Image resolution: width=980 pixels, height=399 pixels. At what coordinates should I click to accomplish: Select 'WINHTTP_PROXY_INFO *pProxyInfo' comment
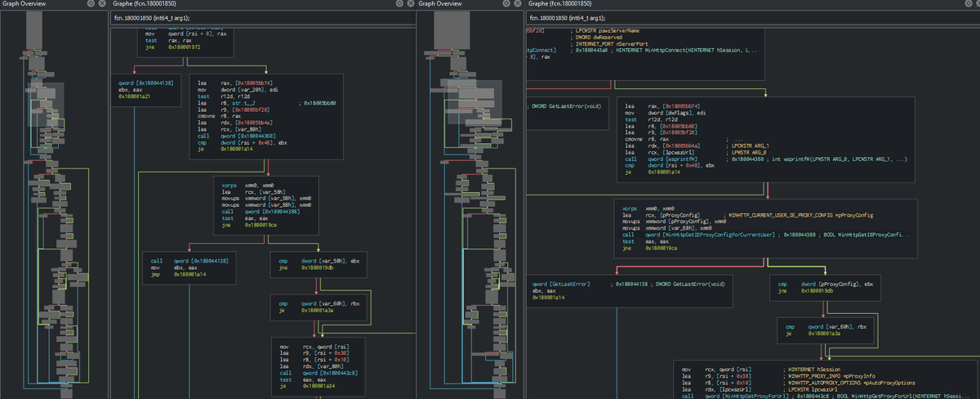point(834,375)
